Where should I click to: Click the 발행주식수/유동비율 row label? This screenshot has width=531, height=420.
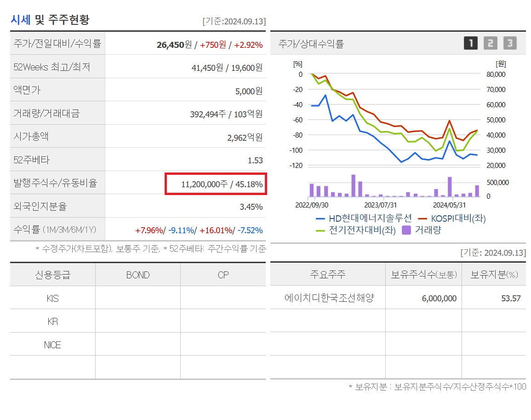click(55, 183)
